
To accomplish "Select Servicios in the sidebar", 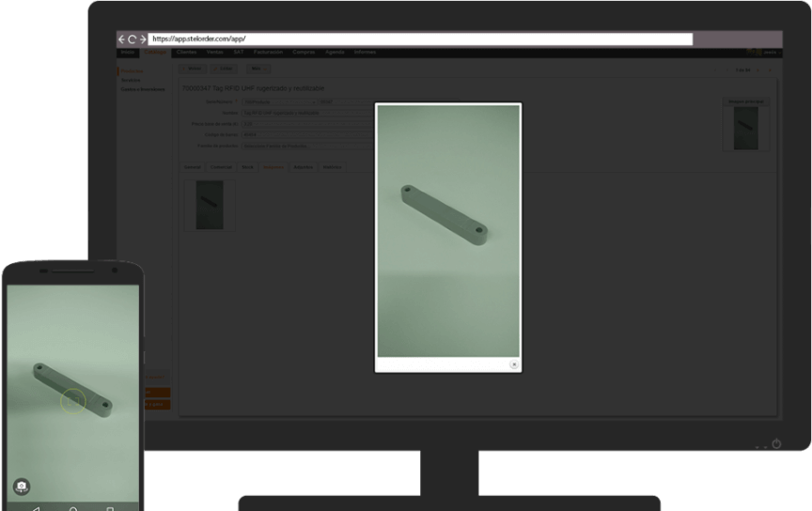I will tap(131, 80).
